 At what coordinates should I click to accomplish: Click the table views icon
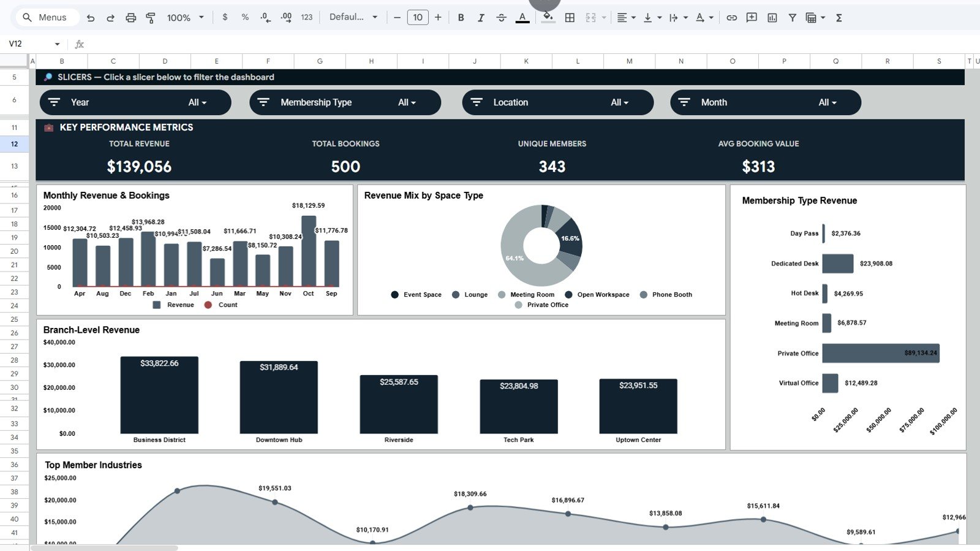click(811, 17)
